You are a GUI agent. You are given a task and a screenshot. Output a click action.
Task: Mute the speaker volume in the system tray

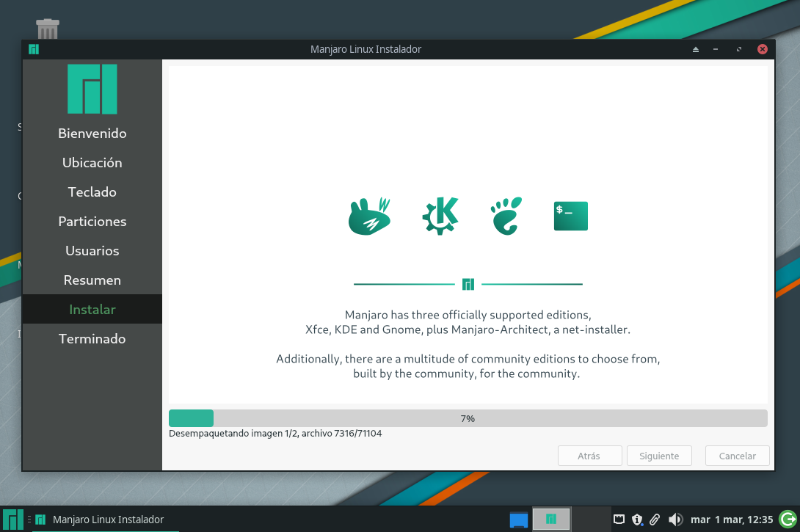click(675, 519)
